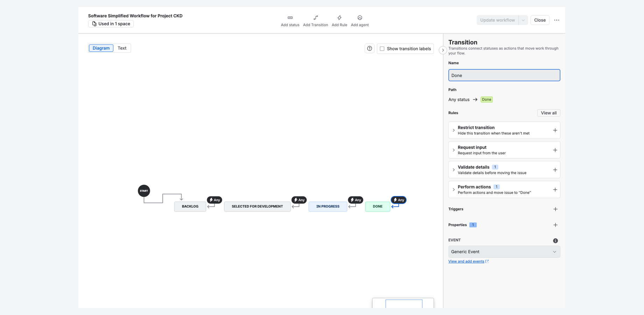Open the help question mark icon
Viewport: 644px width, 315px height.
click(370, 49)
